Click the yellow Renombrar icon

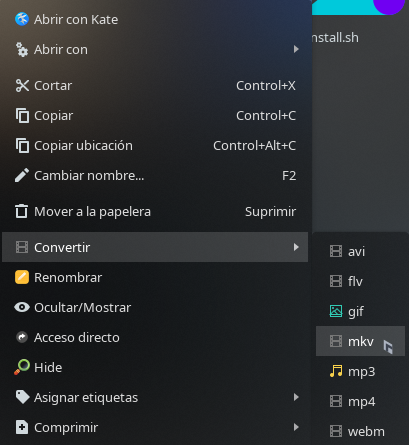pos(22,277)
